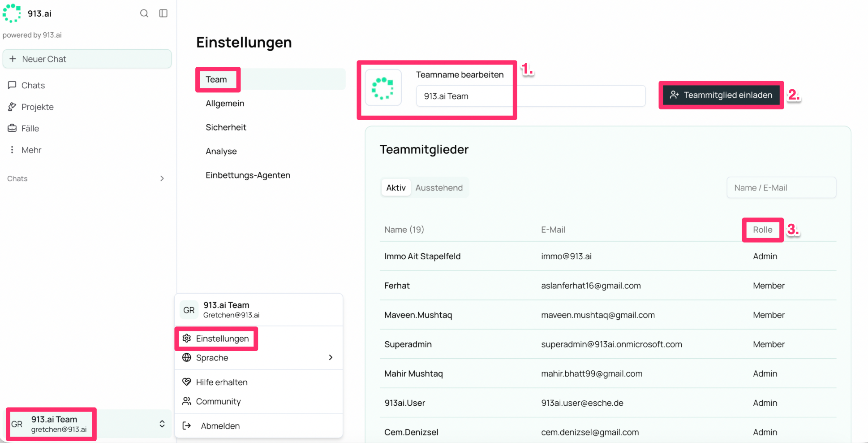Click the Name (19) column header
Image resolution: width=868 pixels, height=443 pixels.
click(404, 230)
